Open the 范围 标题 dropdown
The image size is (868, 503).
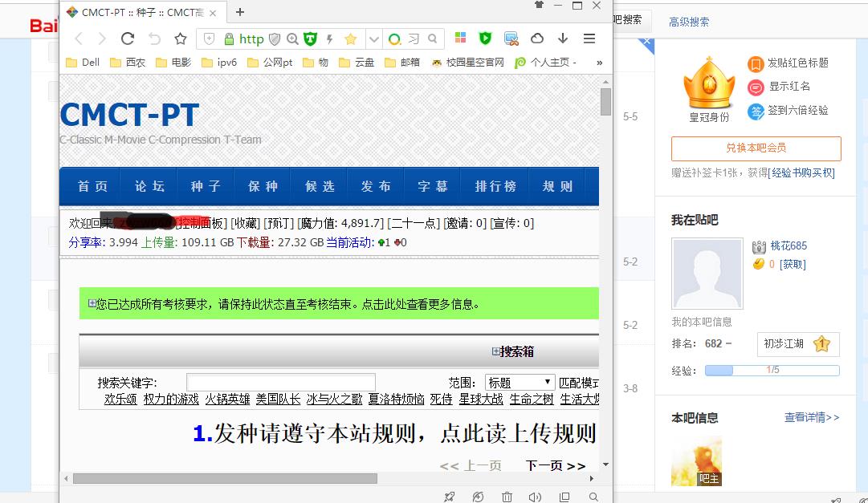click(x=520, y=383)
